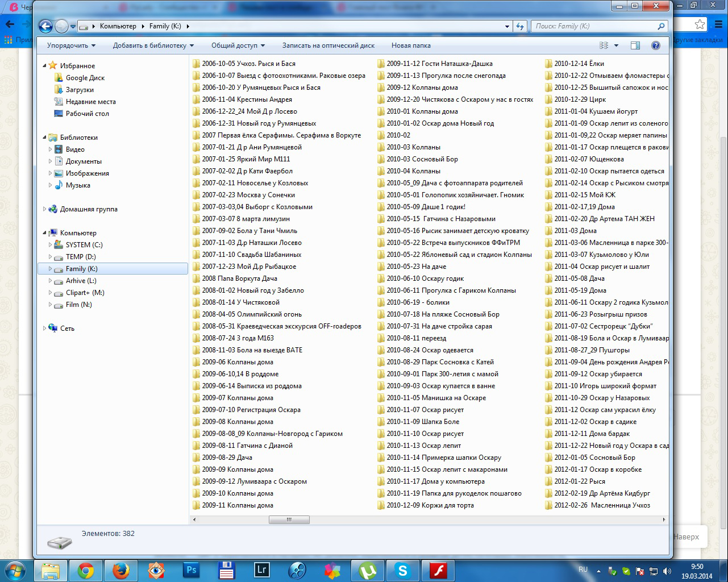The width and height of the screenshot is (728, 582).
Task: Open the Общий доступ menu
Action: tap(238, 45)
